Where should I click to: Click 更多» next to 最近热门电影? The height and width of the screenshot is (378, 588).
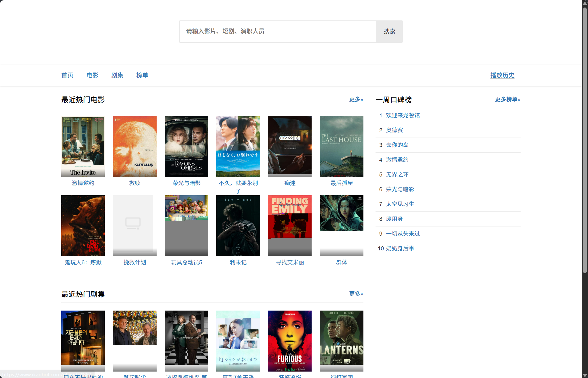point(356,99)
